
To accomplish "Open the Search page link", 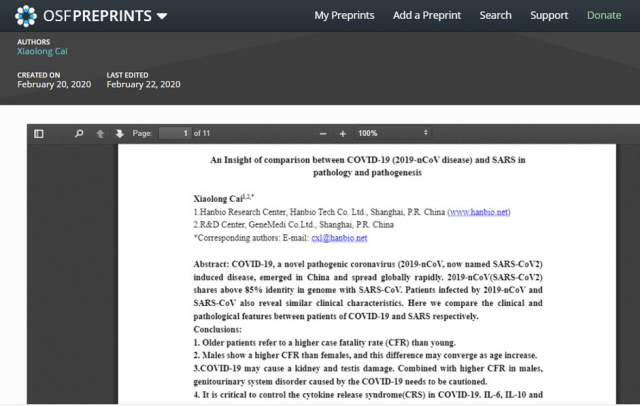I will [495, 16].
